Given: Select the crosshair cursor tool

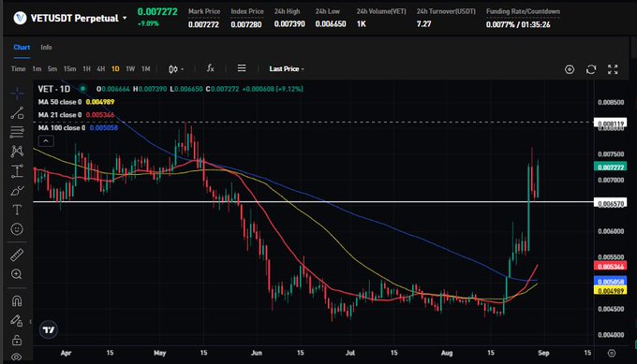Looking at the screenshot, I should pos(17,94).
